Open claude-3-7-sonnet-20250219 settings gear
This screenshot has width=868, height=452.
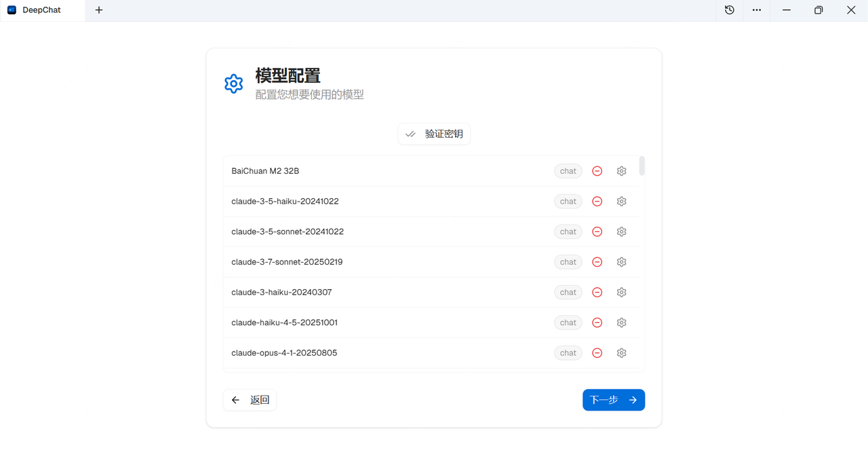pos(621,262)
